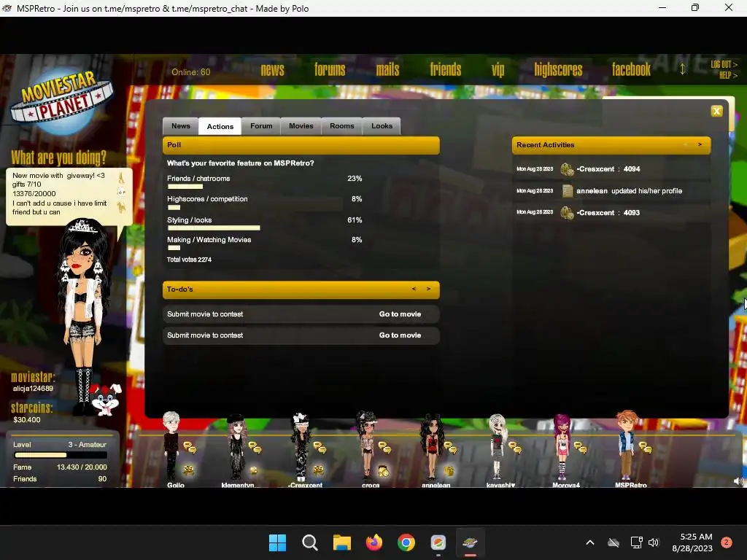Viewport: 747px width, 560px height.
Task: Switch to the Movies tab
Action: [x=301, y=126]
